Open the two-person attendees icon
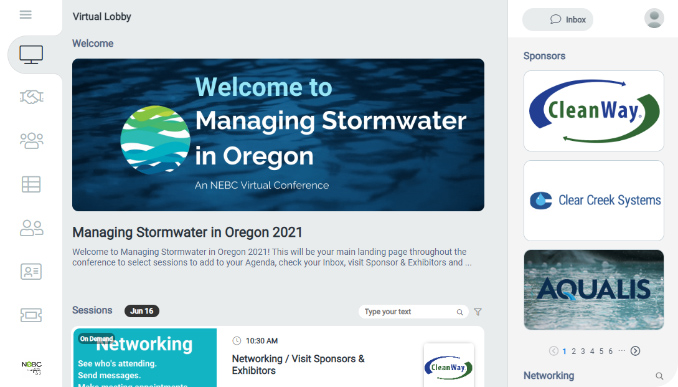Image resolution: width=678 pixels, height=387 pixels. click(x=32, y=228)
